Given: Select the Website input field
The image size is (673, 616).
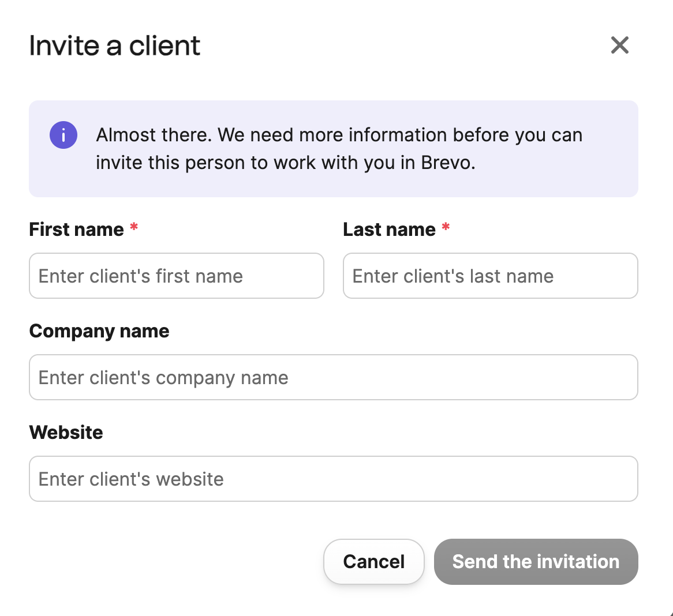Looking at the screenshot, I should click(x=333, y=479).
